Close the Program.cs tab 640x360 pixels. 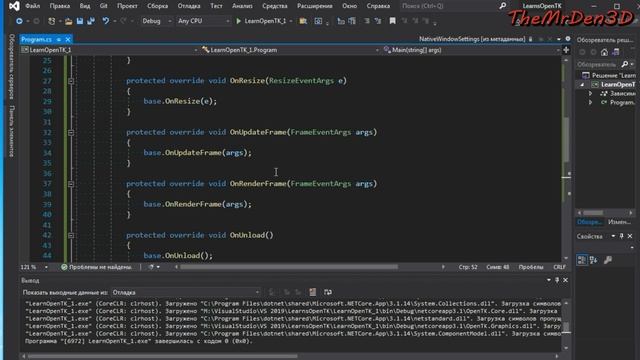click(68, 39)
